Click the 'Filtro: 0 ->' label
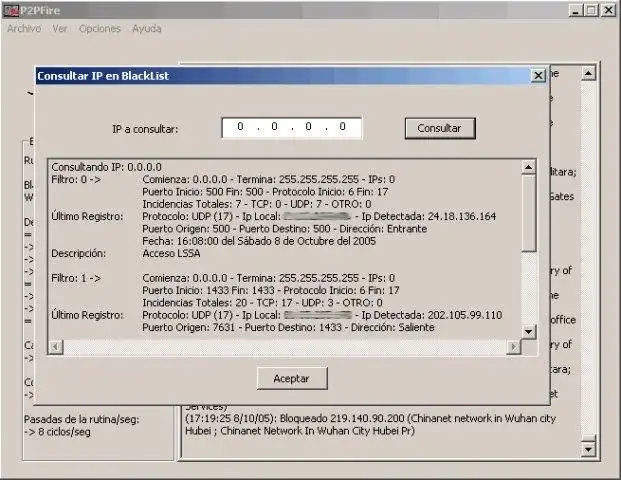This screenshot has width=621, height=480. point(76,179)
